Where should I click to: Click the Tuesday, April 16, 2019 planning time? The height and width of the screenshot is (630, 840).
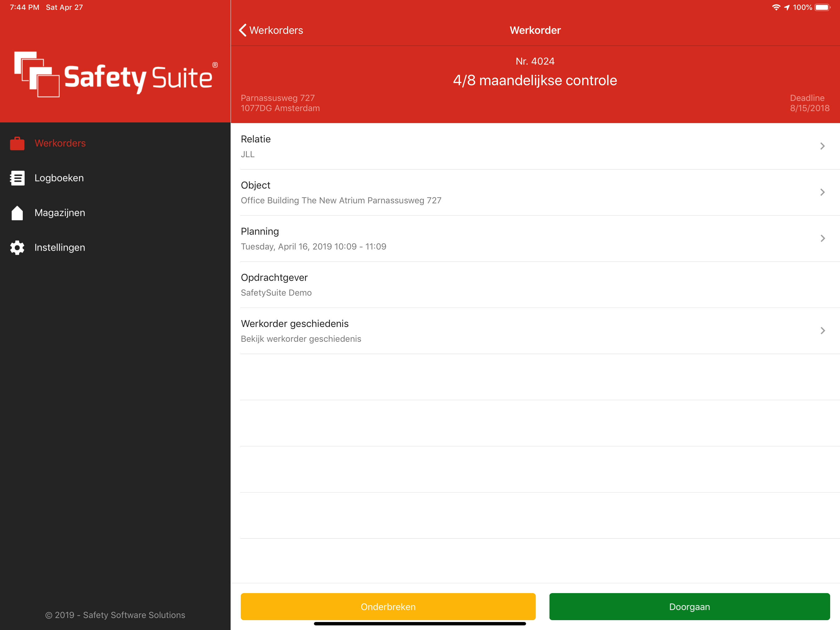click(x=313, y=247)
